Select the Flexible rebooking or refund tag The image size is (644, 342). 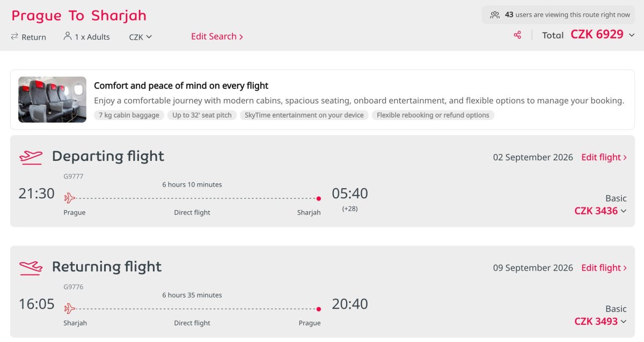point(433,115)
